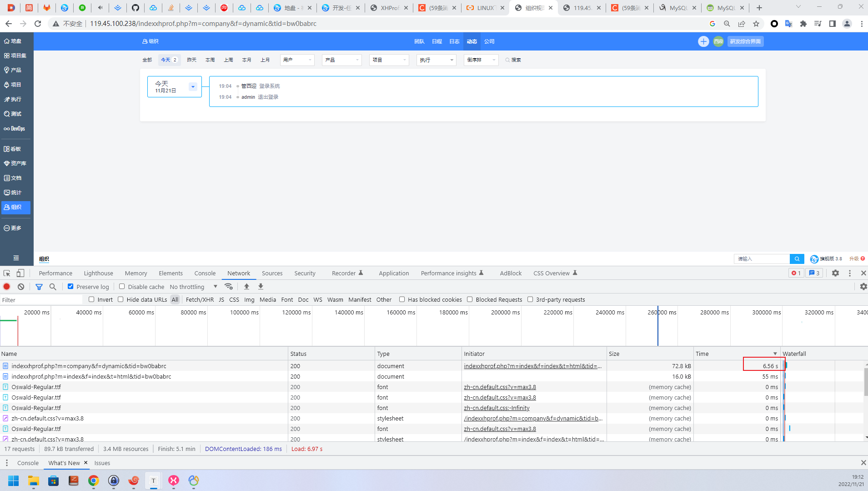868x491 pixels.
Task: Uncheck the Preserve log checkbox
Action: click(x=70, y=287)
